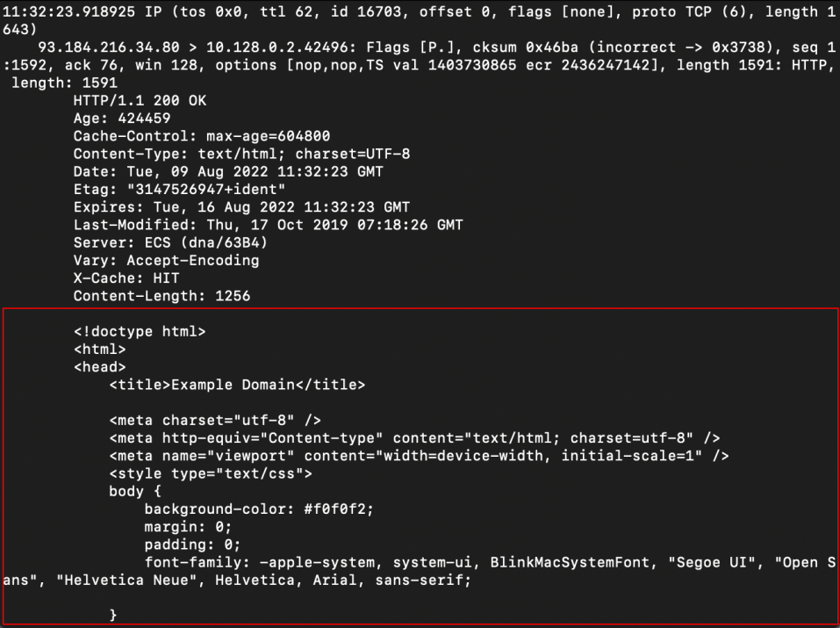This screenshot has height=628, width=840.
Task: Click the style type="text/css" tag line
Action: click(x=212, y=474)
